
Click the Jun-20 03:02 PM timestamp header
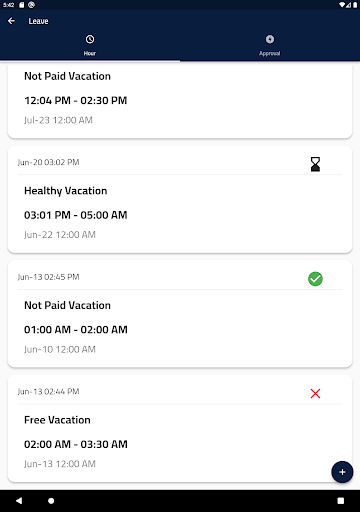48,162
